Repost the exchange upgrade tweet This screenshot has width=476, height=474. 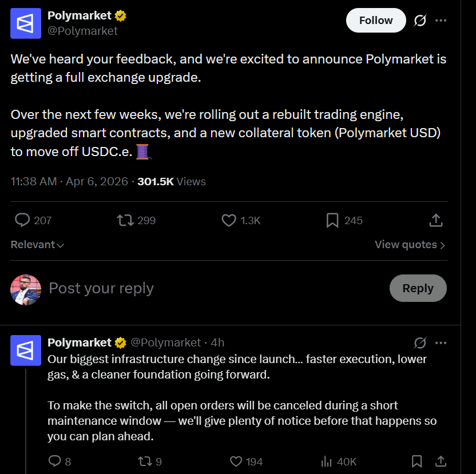pyautogui.click(x=125, y=220)
